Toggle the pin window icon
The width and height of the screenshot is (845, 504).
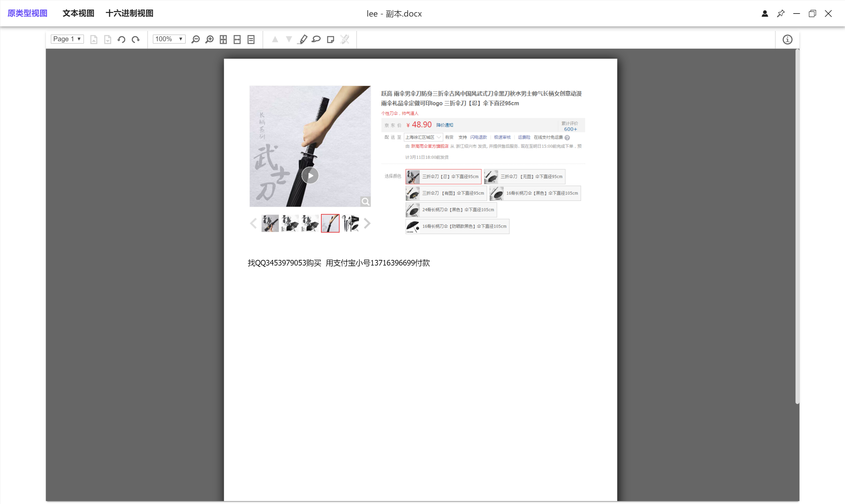(781, 14)
